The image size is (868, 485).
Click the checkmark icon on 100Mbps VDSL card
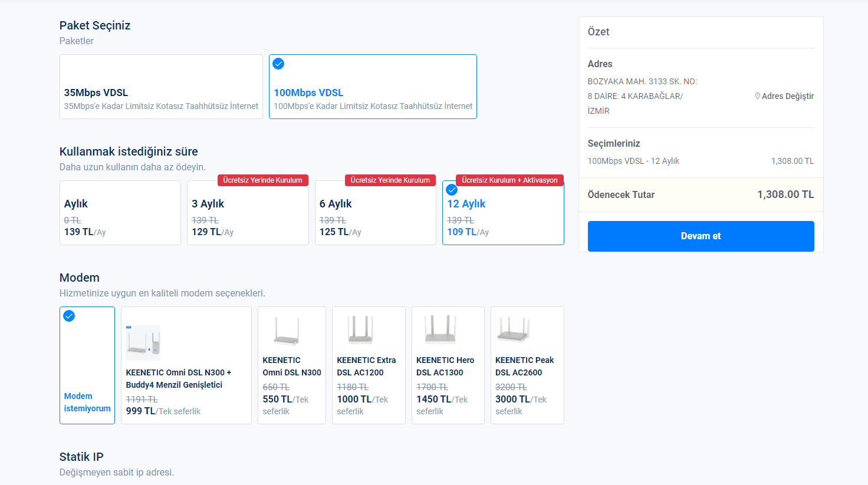tap(278, 64)
